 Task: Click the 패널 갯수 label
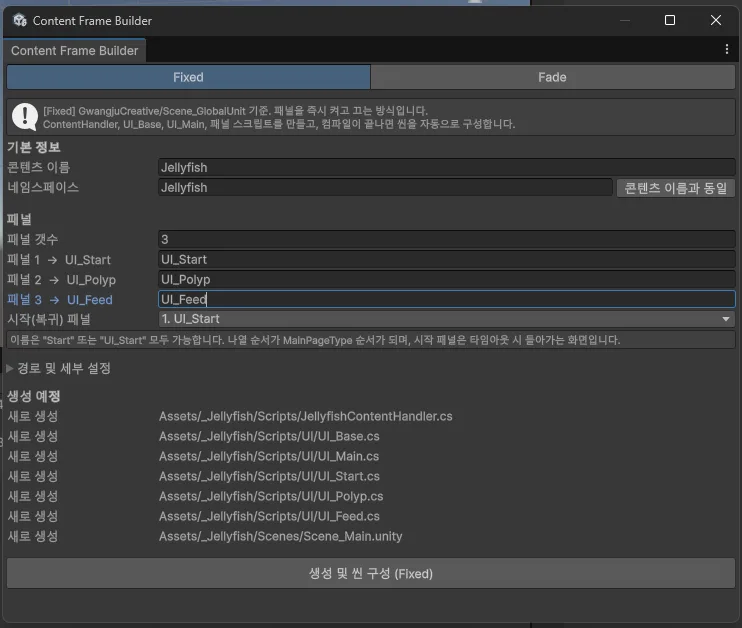[33, 239]
